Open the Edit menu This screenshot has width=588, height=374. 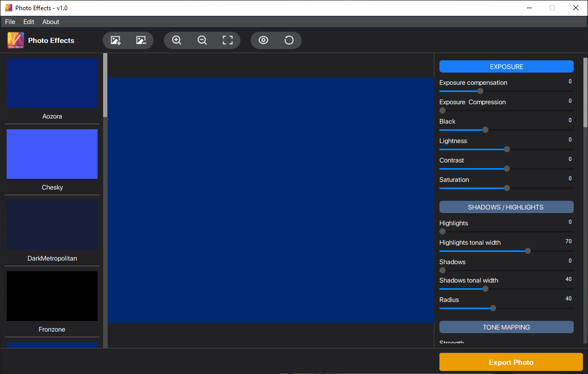(29, 22)
